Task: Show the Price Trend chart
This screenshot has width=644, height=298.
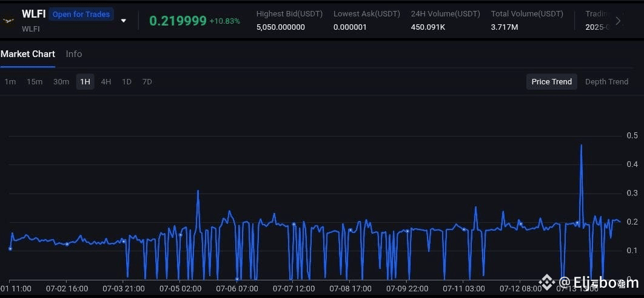Action: click(x=552, y=82)
